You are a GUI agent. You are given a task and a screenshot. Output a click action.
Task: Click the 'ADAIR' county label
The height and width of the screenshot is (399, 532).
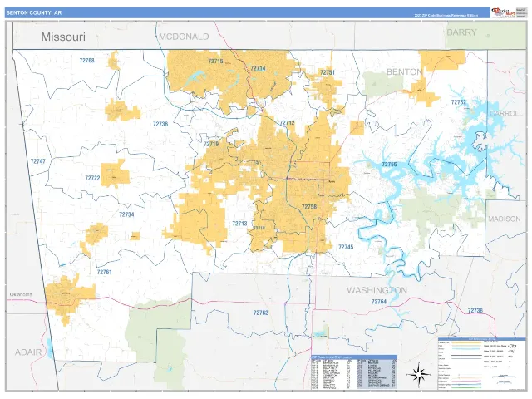tap(28, 352)
